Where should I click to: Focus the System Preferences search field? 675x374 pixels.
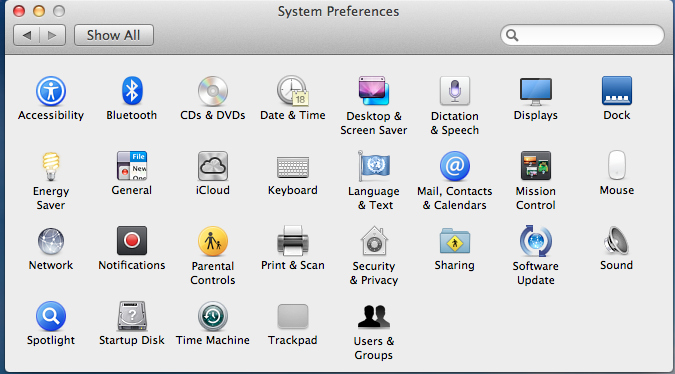(x=582, y=35)
